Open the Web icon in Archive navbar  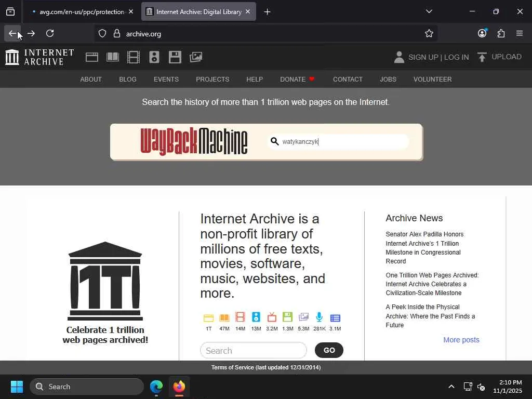pyautogui.click(x=91, y=57)
